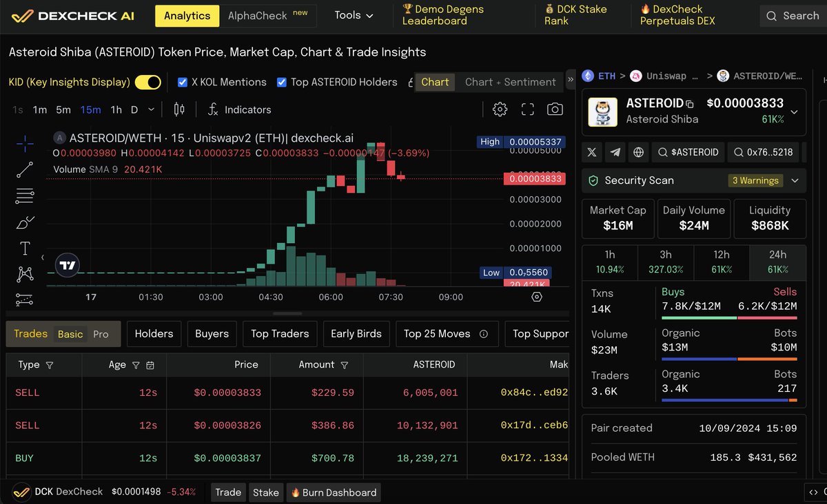Select the Analytics tab
Image resolution: width=827 pixels, height=504 pixels.
point(187,16)
